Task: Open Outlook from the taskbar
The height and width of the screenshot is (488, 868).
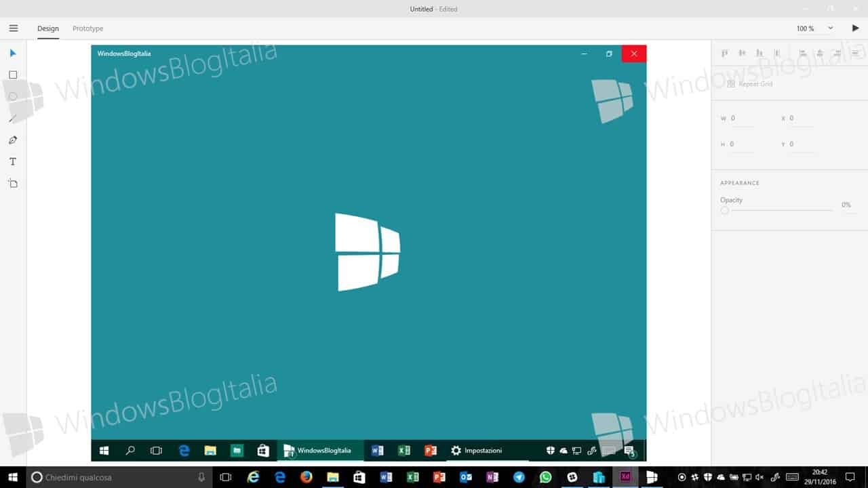Action: click(x=466, y=477)
